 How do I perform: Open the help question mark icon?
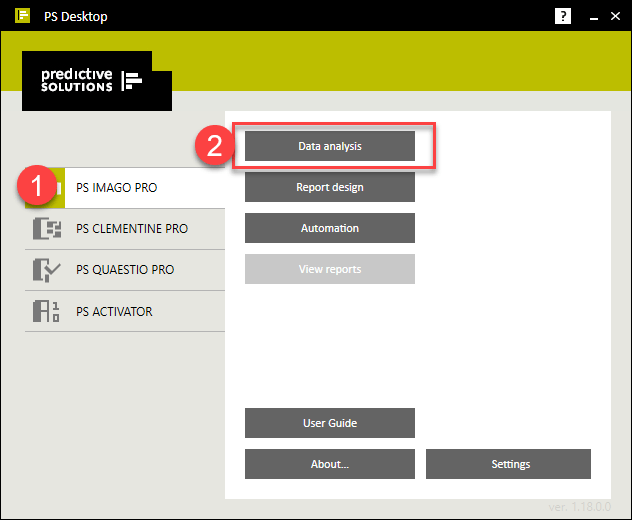[563, 16]
